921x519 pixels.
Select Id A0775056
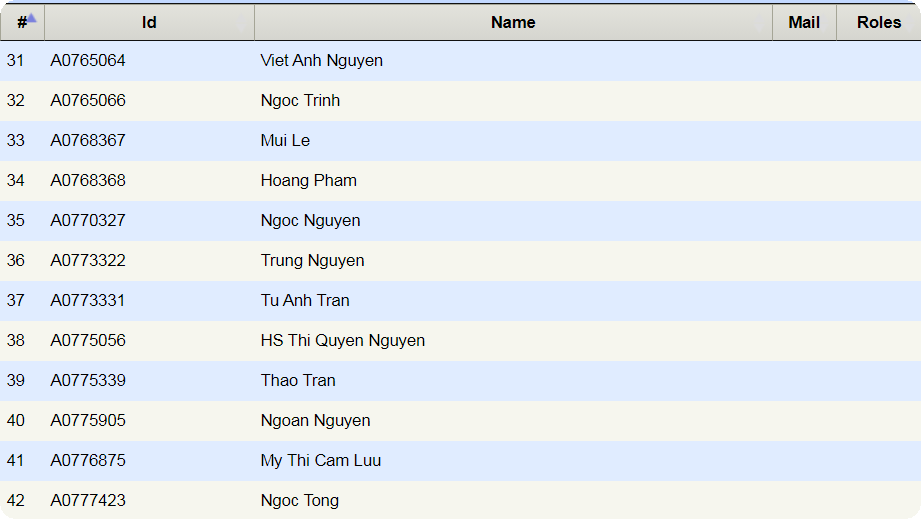[x=88, y=341]
